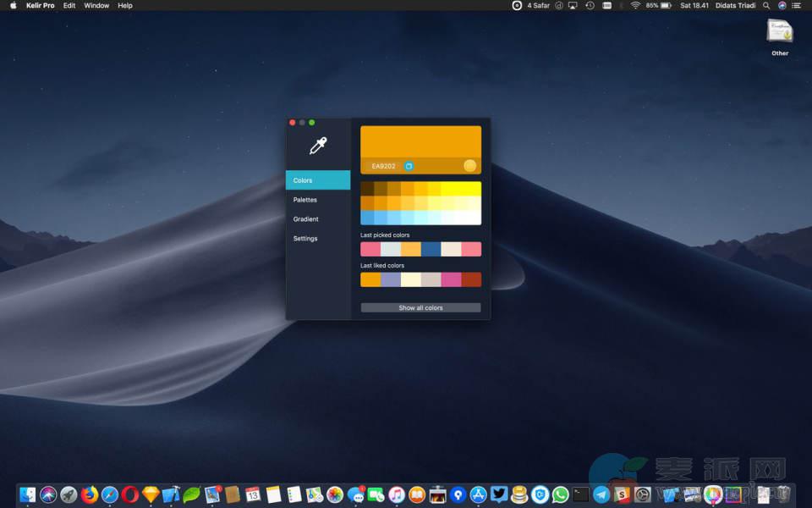The height and width of the screenshot is (508, 812).
Task: Open Telegram from the dock
Action: pyautogui.click(x=601, y=494)
